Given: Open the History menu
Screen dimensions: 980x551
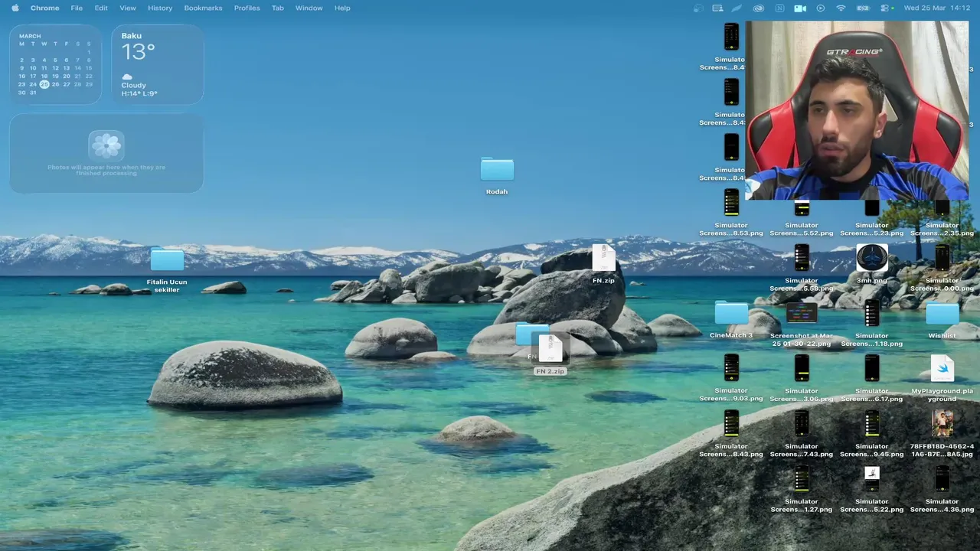Looking at the screenshot, I should click(x=160, y=8).
